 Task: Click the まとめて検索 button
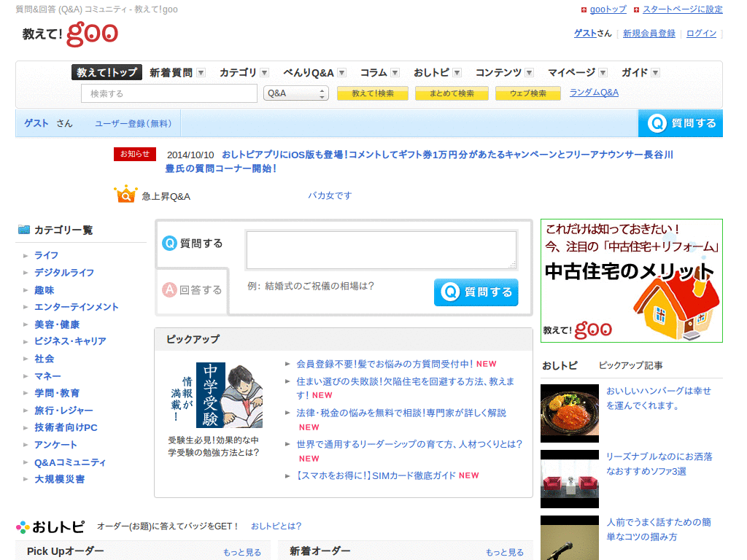coord(452,93)
